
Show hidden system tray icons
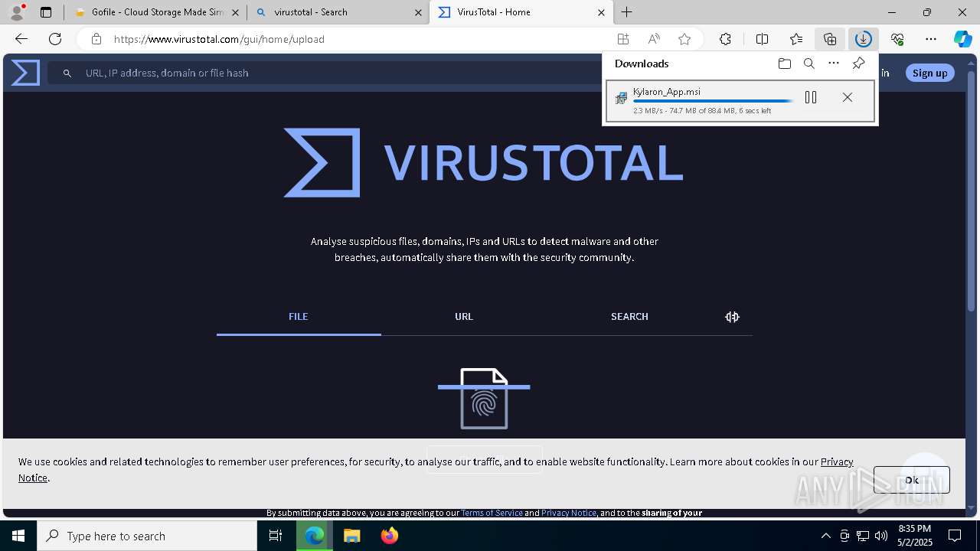pos(825,536)
